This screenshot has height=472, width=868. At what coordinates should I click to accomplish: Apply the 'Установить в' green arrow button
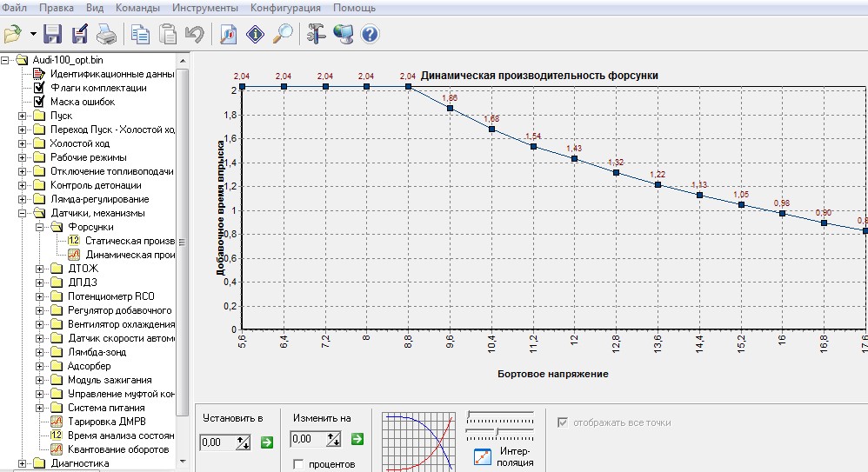pyautogui.click(x=266, y=442)
